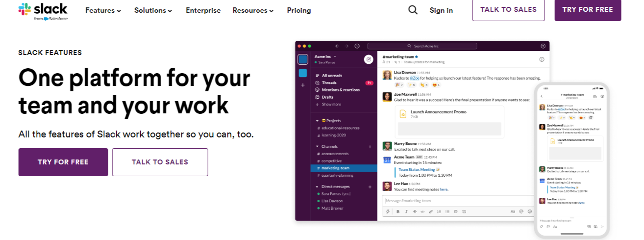Open the Pricing nav item

299,10
